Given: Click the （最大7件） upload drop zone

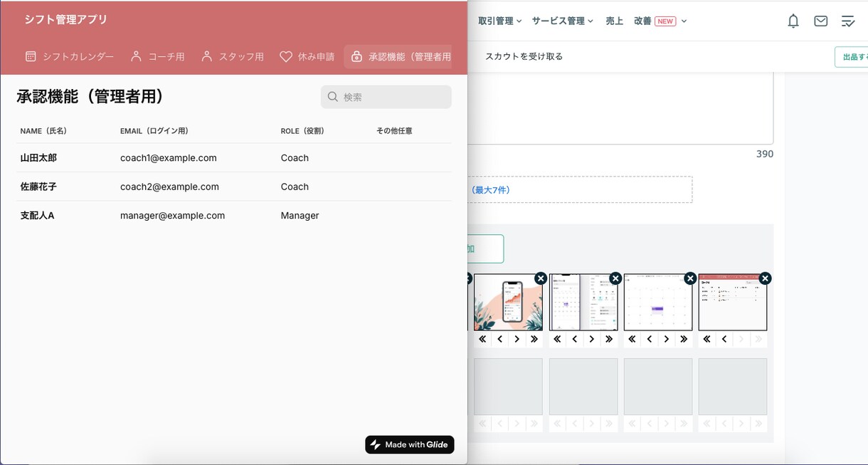Looking at the screenshot, I should pos(579,189).
